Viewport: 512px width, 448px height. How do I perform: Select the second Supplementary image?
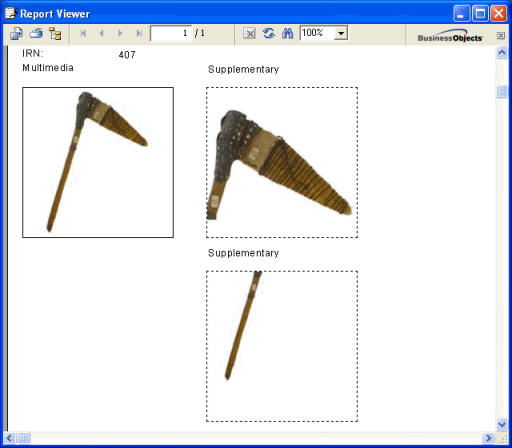[282, 346]
